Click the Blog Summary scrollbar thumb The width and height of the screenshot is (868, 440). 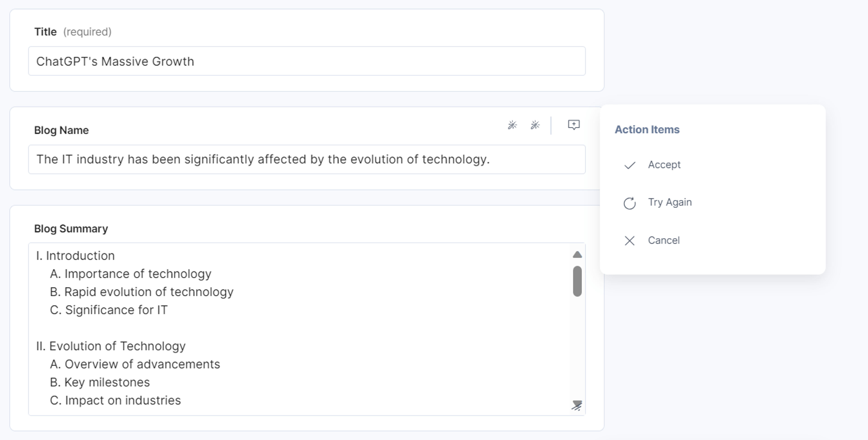[577, 281]
